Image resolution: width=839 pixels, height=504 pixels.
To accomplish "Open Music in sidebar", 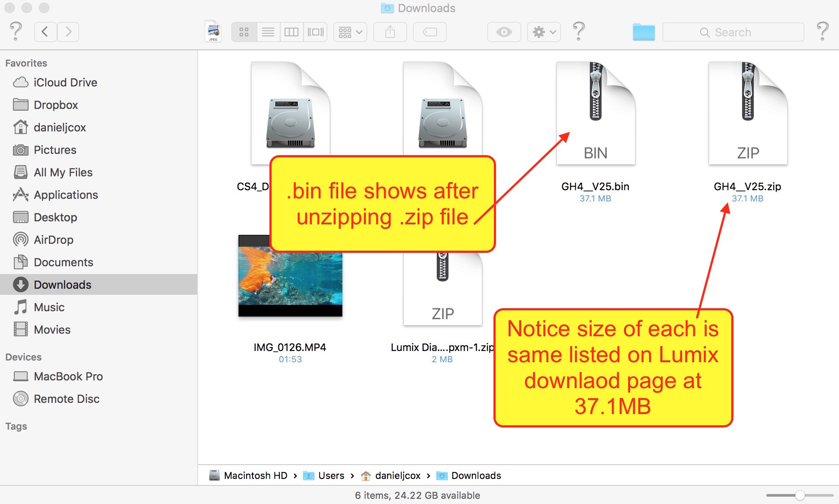I will tap(99, 307).
